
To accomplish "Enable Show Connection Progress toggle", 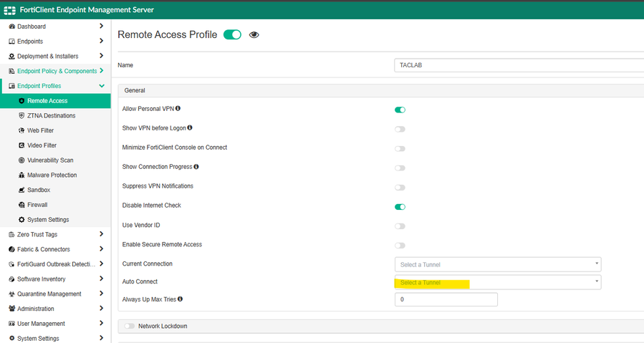I will tap(400, 168).
